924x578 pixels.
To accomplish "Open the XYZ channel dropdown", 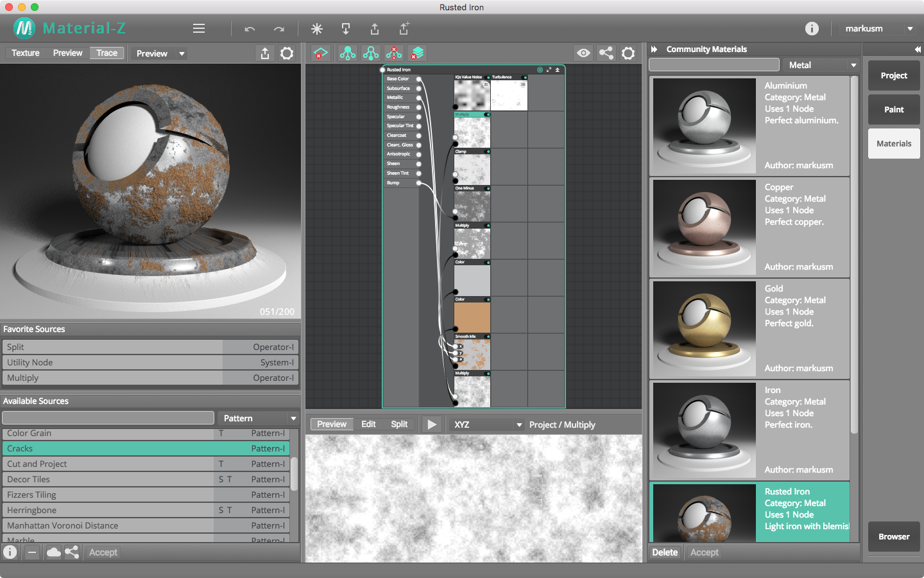I will click(x=486, y=425).
